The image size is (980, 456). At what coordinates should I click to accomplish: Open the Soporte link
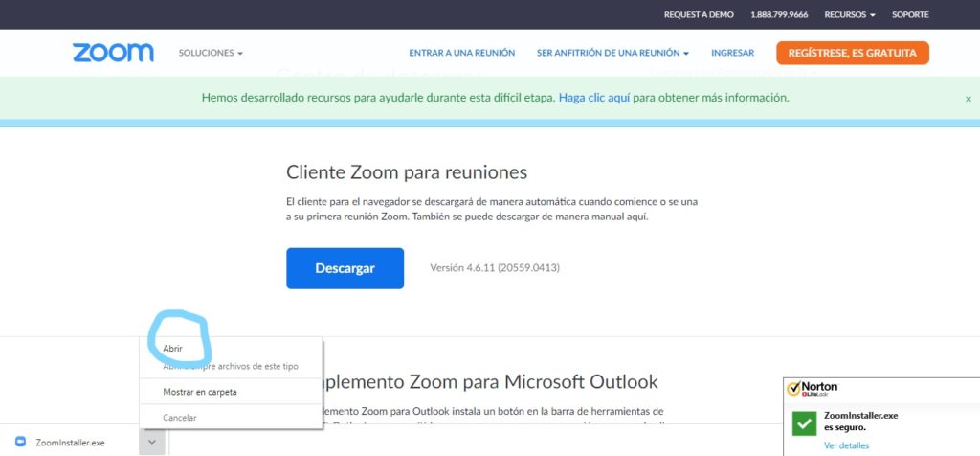910,14
